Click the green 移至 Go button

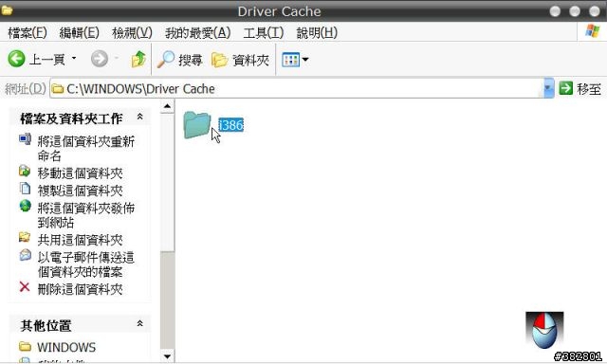click(580, 88)
